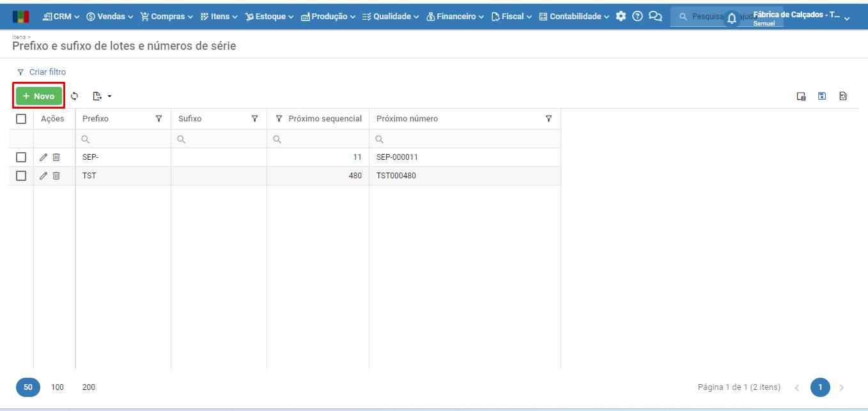
Task: Open the chat messages icon
Action: 655,17
